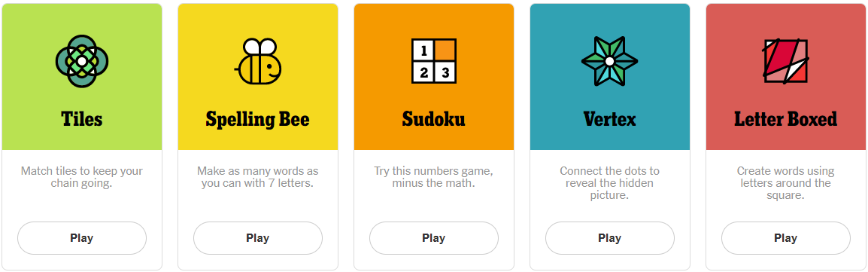This screenshot has width=868, height=272.
Task: Click the Letter Boxed square icon
Action: (x=785, y=61)
